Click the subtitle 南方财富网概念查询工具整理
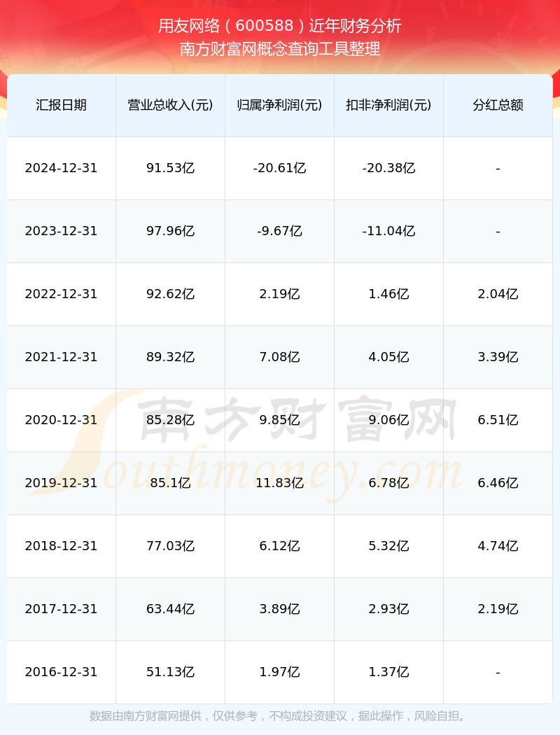 [280, 49]
